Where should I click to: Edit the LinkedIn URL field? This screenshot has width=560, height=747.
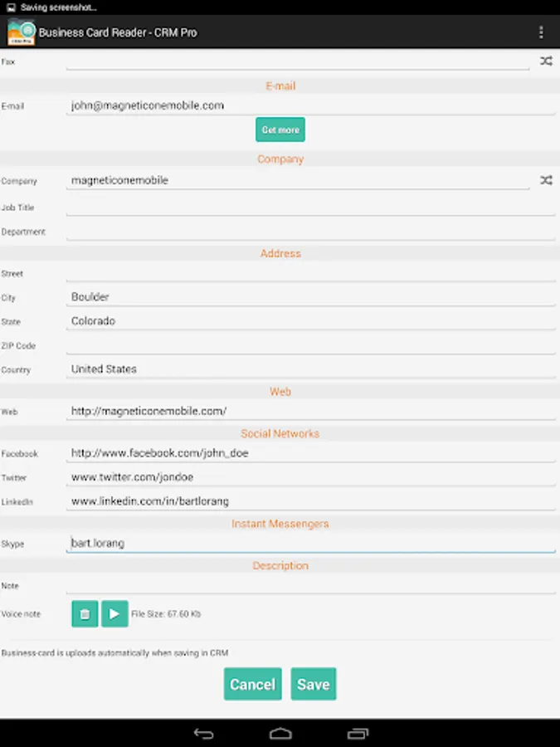point(310,500)
